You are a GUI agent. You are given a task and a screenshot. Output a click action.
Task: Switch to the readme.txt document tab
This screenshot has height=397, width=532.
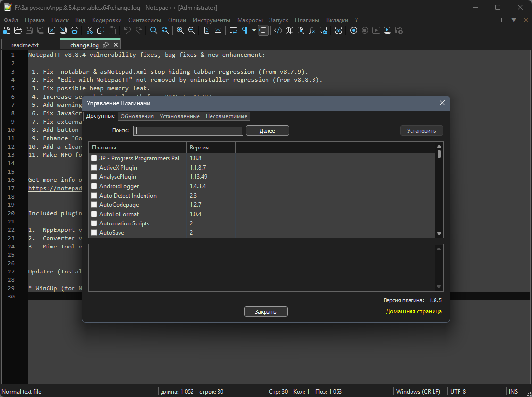[x=25, y=45]
